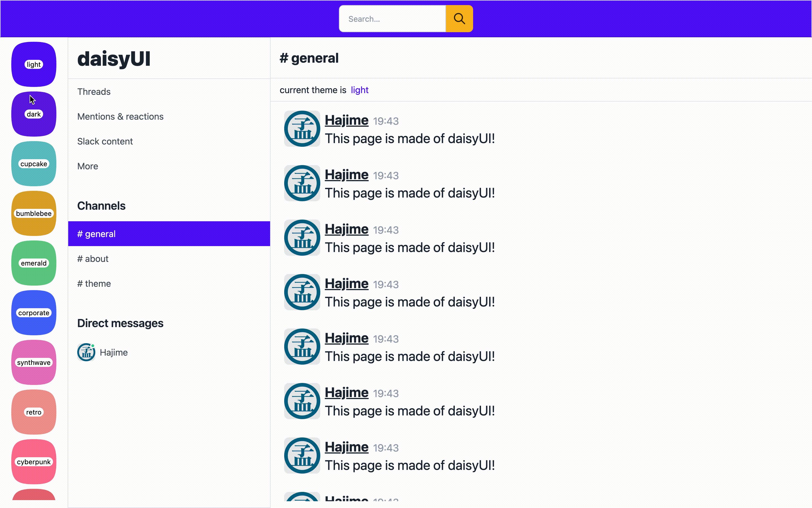
Task: Select the # general channel
Action: (169, 234)
